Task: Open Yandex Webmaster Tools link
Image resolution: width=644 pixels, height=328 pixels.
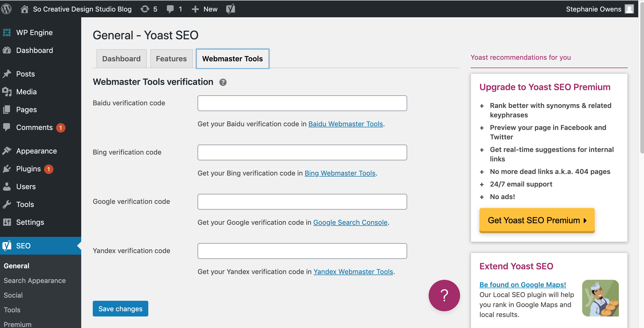Action: (353, 271)
